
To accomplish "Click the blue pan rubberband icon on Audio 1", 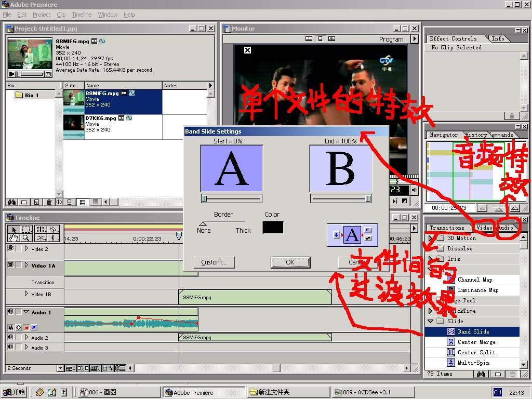I will click(x=34, y=328).
